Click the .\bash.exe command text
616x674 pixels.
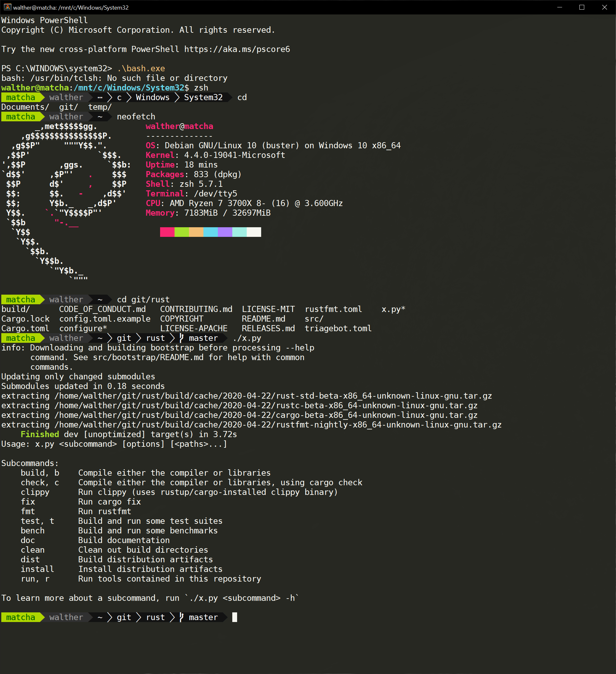pyautogui.click(x=141, y=68)
